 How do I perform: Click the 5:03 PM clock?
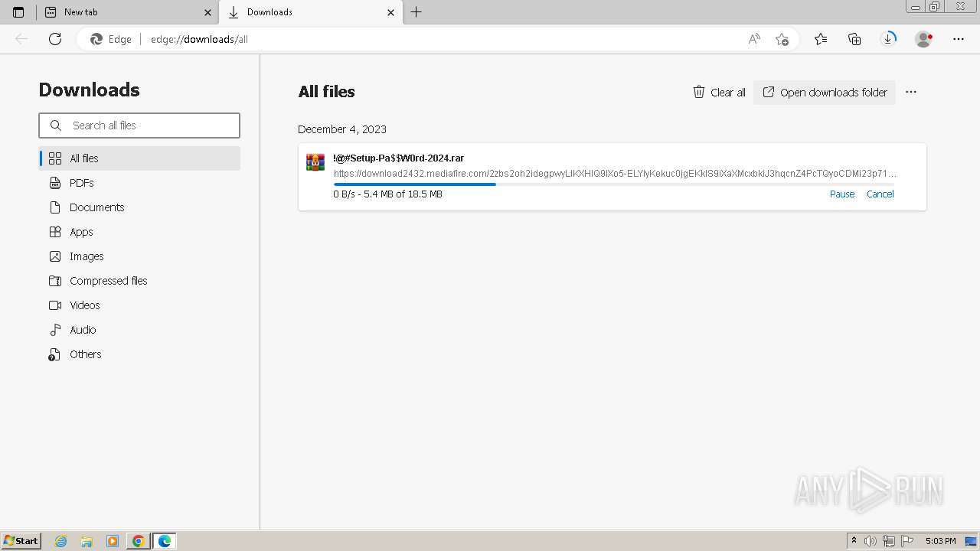940,541
